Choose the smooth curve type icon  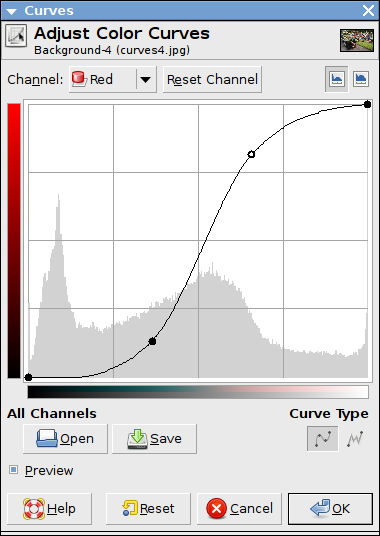click(x=323, y=439)
